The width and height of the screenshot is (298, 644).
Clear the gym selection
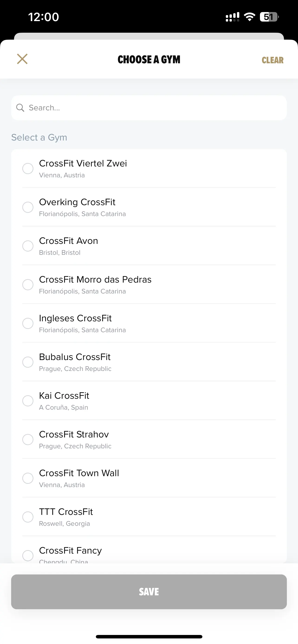[x=272, y=60]
